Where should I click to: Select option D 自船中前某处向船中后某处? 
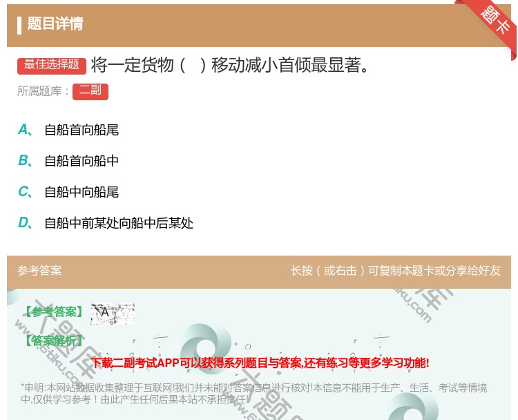tap(106, 222)
